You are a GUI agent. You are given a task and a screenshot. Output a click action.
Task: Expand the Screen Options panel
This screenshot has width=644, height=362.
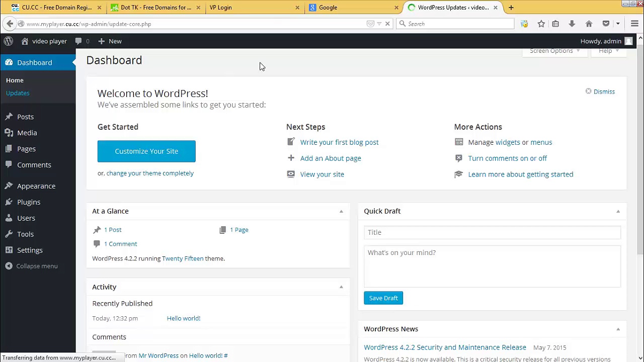[x=554, y=51]
